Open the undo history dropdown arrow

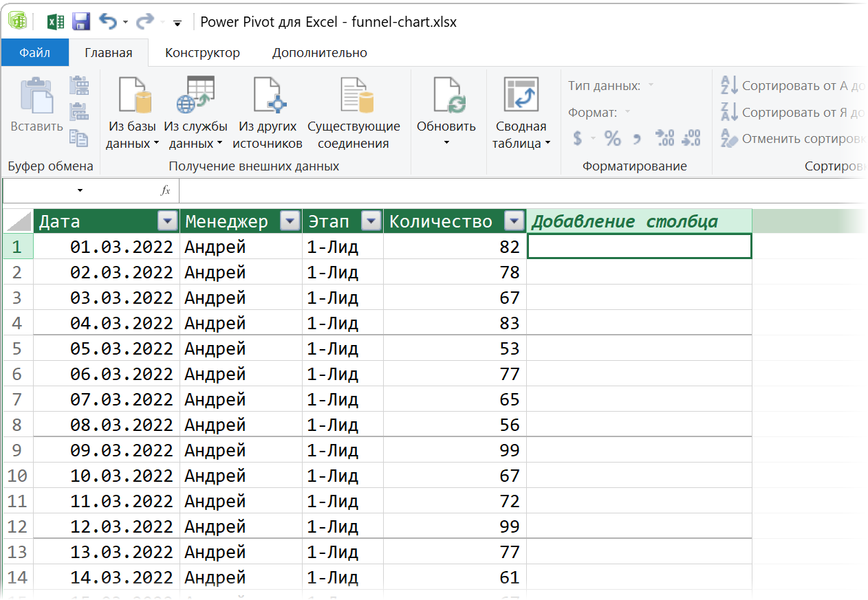(x=125, y=23)
